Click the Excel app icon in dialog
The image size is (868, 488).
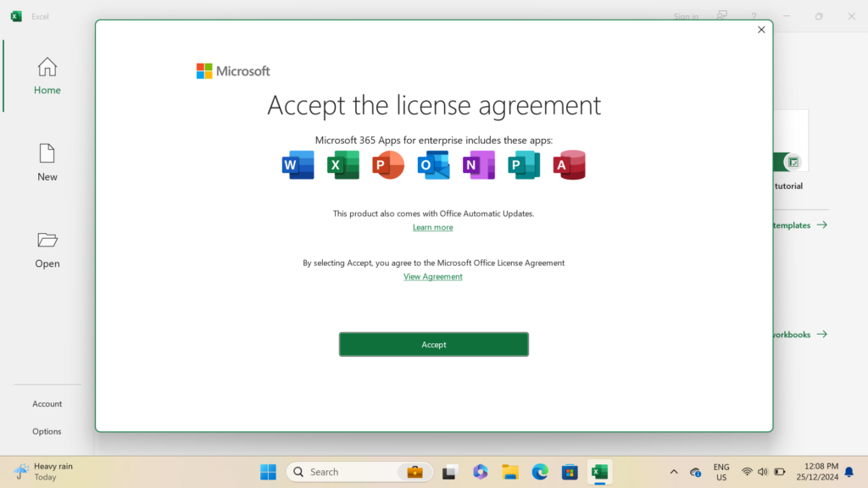click(343, 165)
